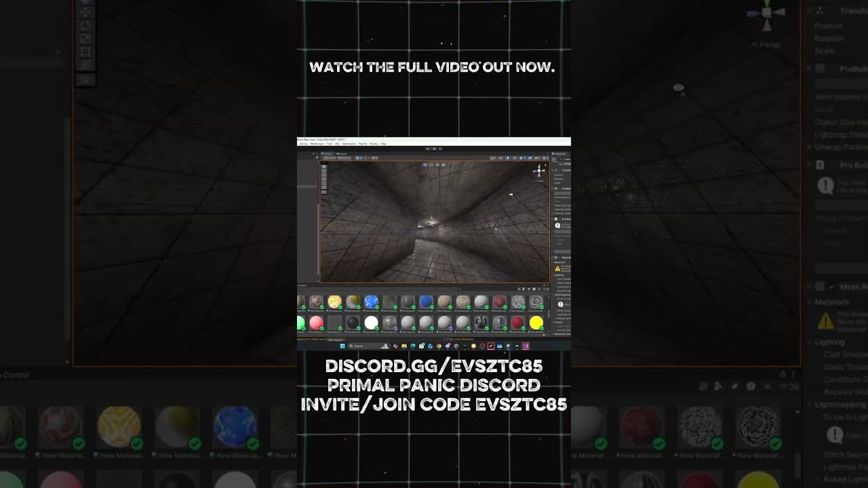
Task: Choose ProBuilder vertex selection mode
Action: [x=431, y=164]
